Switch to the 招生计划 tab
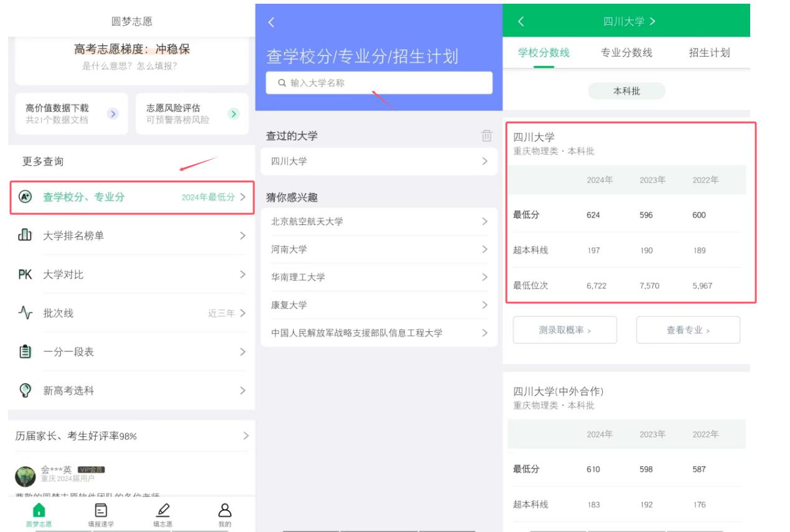 (x=709, y=53)
